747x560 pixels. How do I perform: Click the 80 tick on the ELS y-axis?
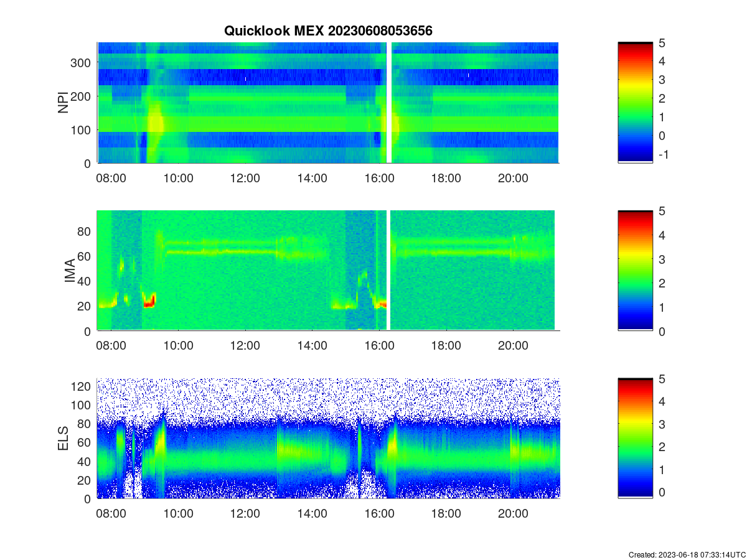[x=85, y=424]
